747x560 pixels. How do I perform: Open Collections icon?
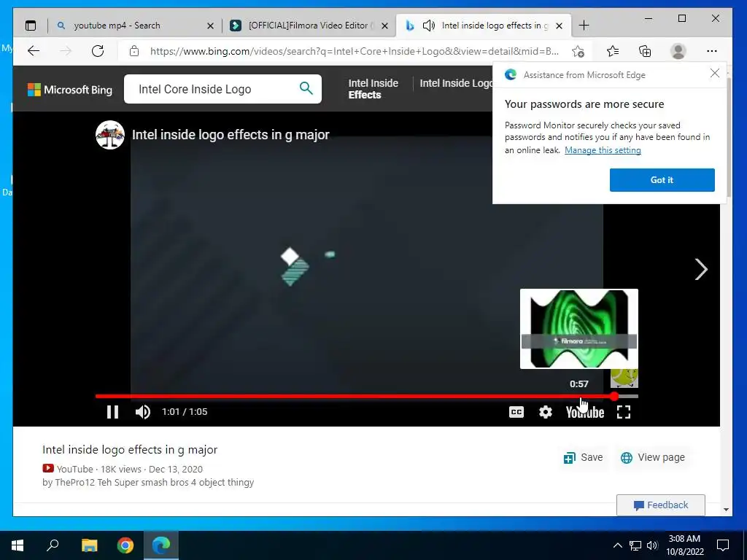click(645, 51)
